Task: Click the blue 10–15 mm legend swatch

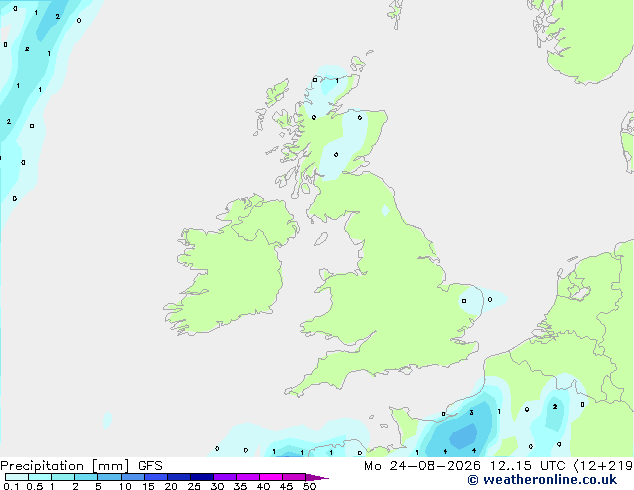Action: coord(132,477)
